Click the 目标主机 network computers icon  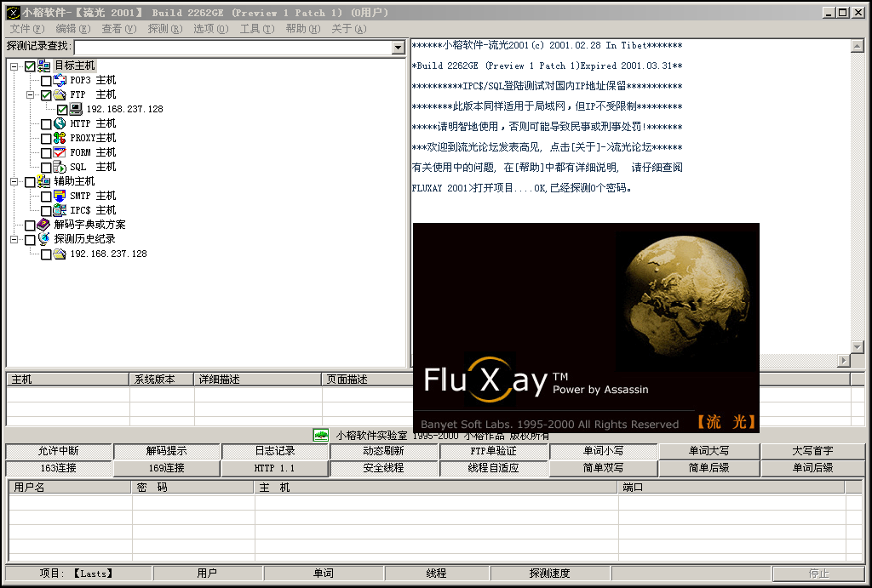(x=44, y=66)
